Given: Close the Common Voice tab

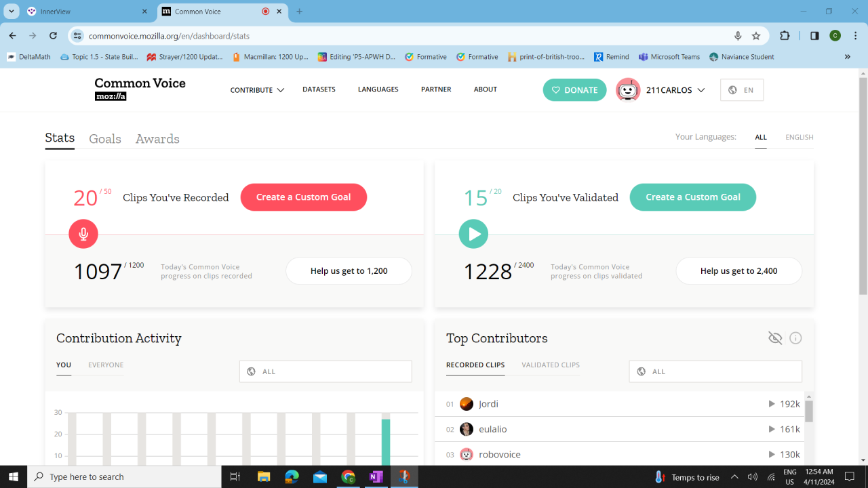Looking at the screenshot, I should [279, 12].
